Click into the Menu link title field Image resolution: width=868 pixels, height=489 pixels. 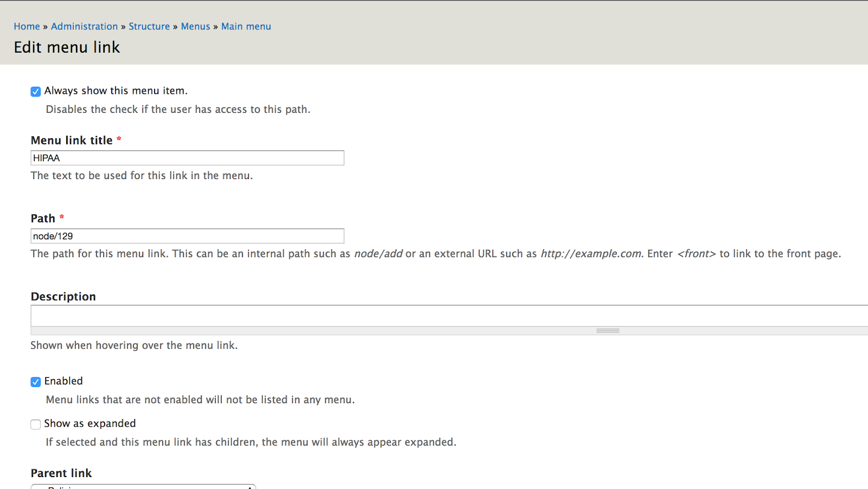pos(187,158)
